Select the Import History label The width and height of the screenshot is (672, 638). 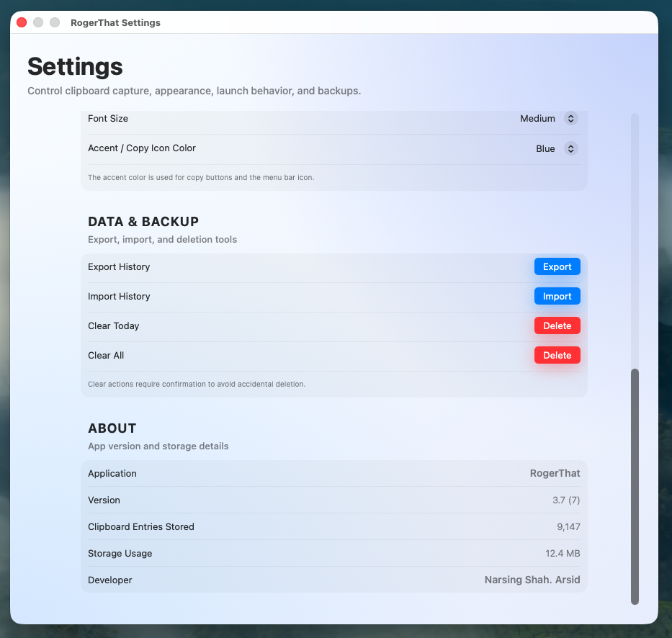click(119, 297)
